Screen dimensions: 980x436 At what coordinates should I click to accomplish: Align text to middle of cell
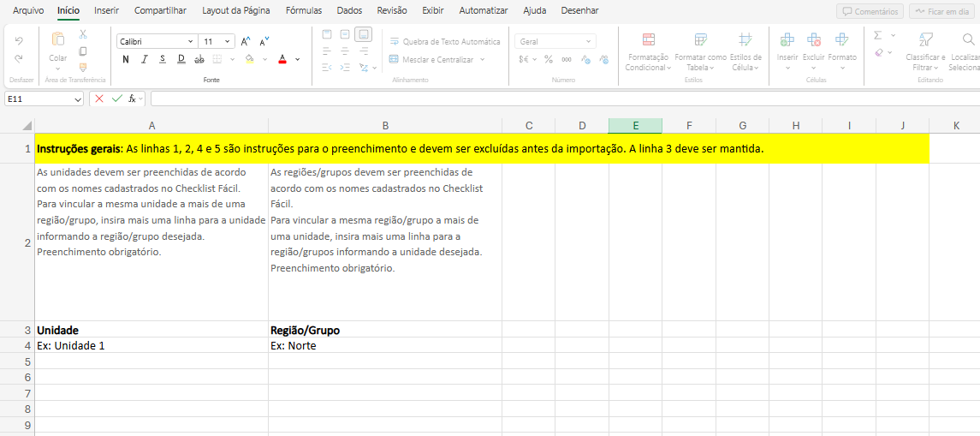point(345,33)
